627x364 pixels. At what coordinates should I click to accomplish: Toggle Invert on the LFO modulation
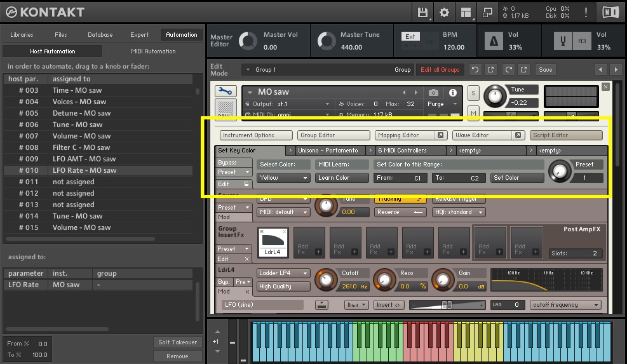[388, 305]
